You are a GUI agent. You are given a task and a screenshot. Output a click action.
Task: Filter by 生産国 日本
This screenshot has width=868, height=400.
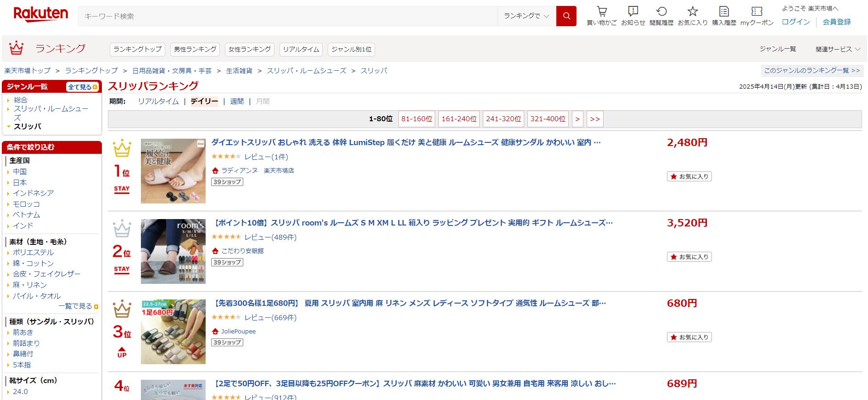[20, 183]
